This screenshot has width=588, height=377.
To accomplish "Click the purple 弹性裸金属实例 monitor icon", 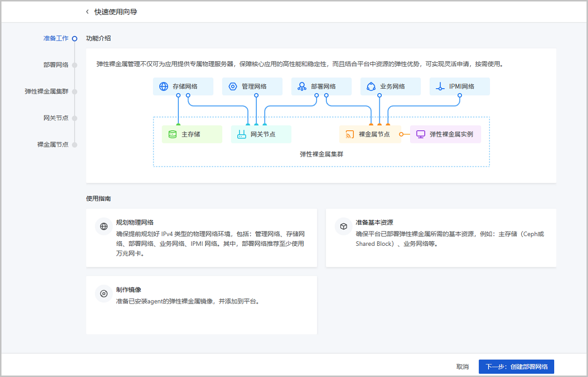I will click(420, 134).
